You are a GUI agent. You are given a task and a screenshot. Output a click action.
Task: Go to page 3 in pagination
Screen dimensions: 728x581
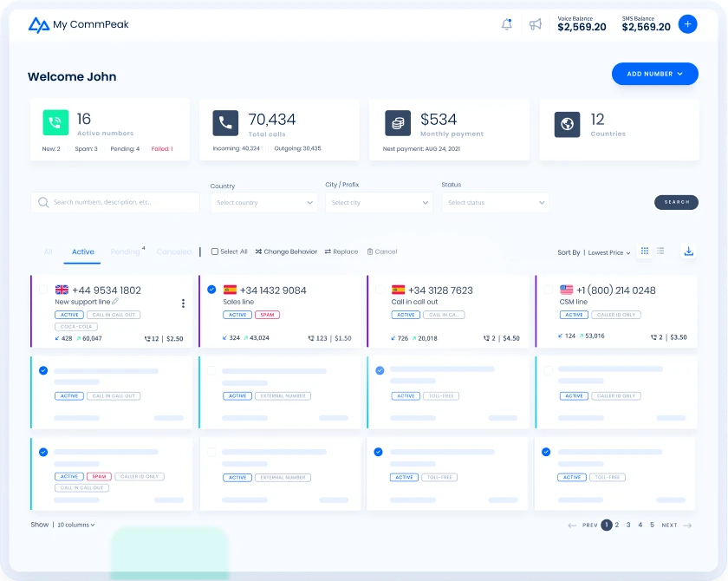coord(628,525)
